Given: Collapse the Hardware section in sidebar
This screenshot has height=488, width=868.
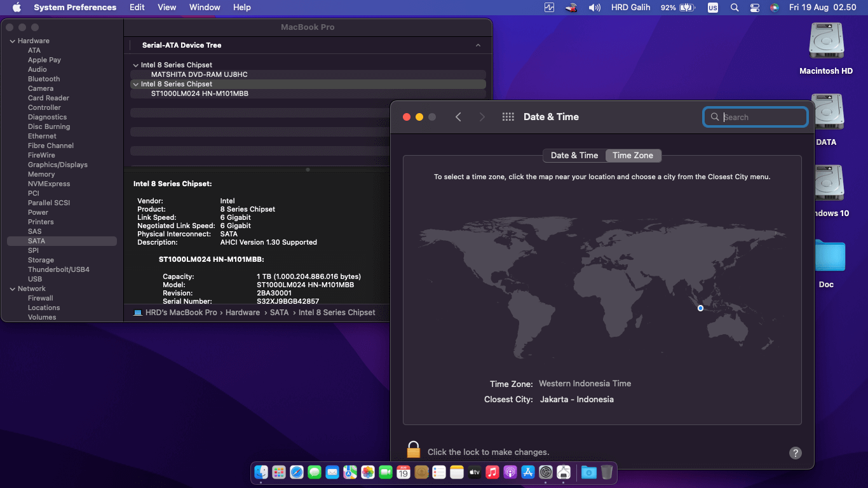Looking at the screenshot, I should (12, 41).
